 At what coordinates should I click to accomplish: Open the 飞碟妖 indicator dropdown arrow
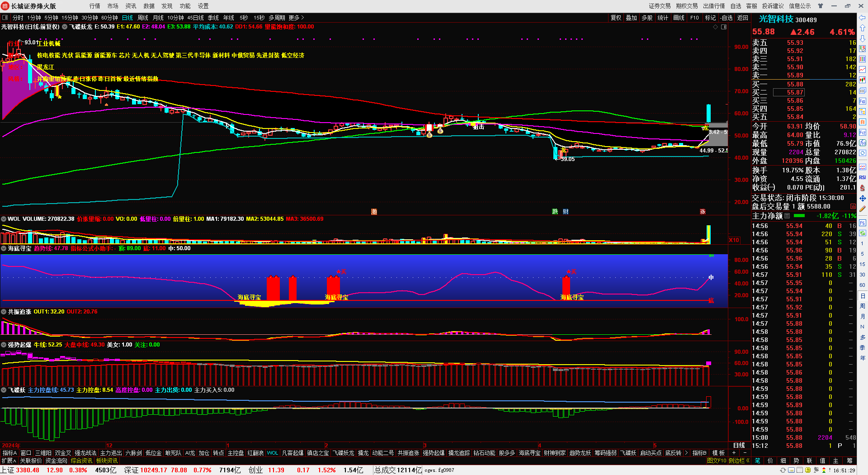pyautogui.click(x=4, y=390)
